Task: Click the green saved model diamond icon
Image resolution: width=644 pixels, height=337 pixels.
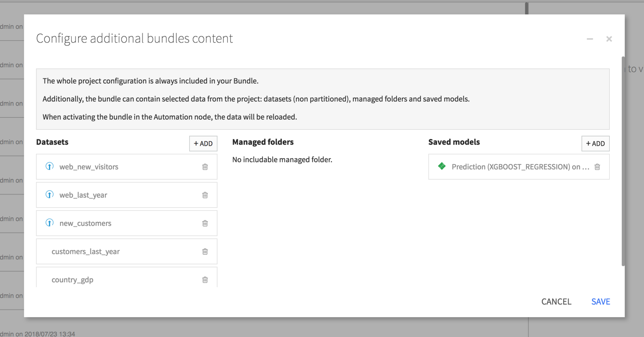Action: tap(442, 166)
